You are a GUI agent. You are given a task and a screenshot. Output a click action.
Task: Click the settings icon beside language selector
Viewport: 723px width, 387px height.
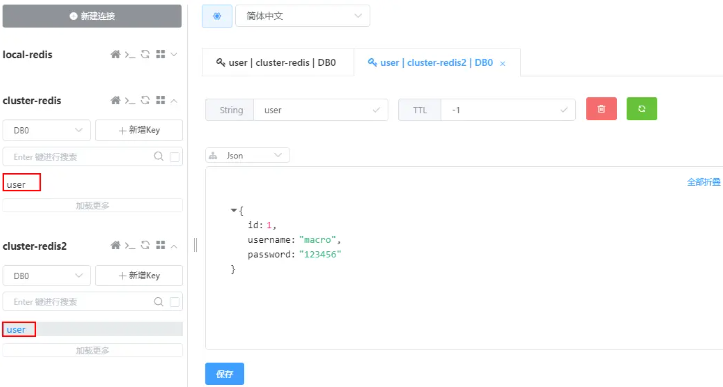[x=217, y=16]
